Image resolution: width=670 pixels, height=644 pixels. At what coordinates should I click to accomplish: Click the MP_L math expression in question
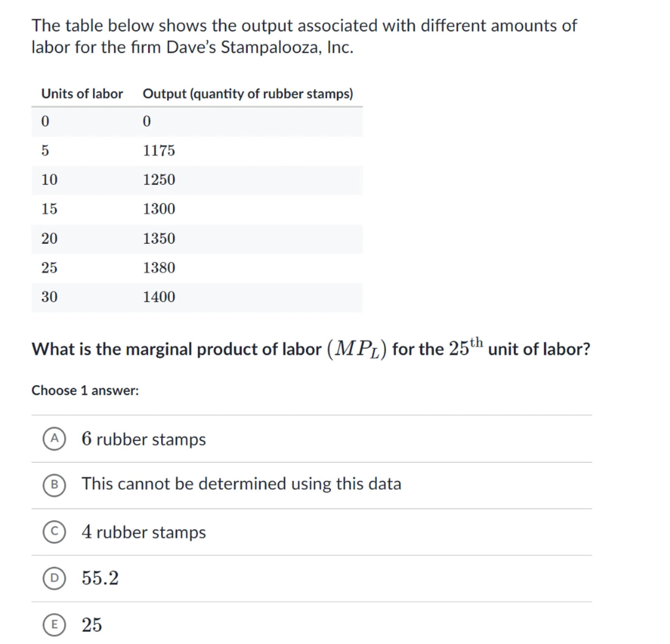[x=357, y=350]
